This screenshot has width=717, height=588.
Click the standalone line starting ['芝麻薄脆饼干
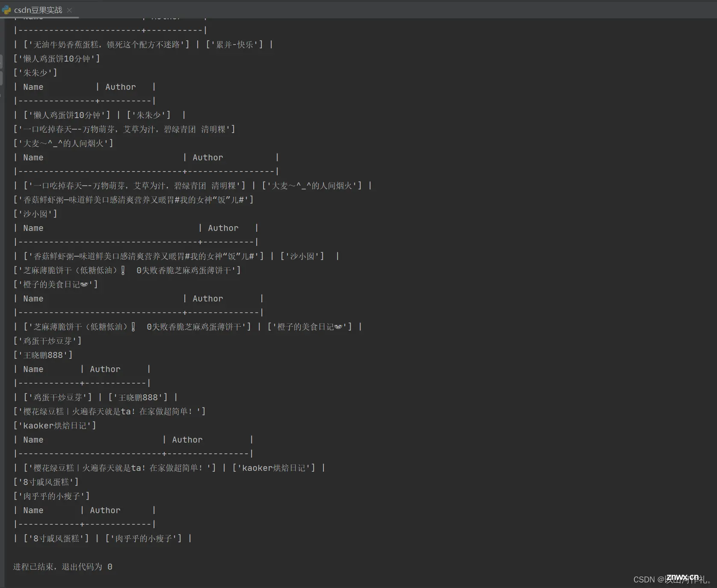(x=127, y=270)
